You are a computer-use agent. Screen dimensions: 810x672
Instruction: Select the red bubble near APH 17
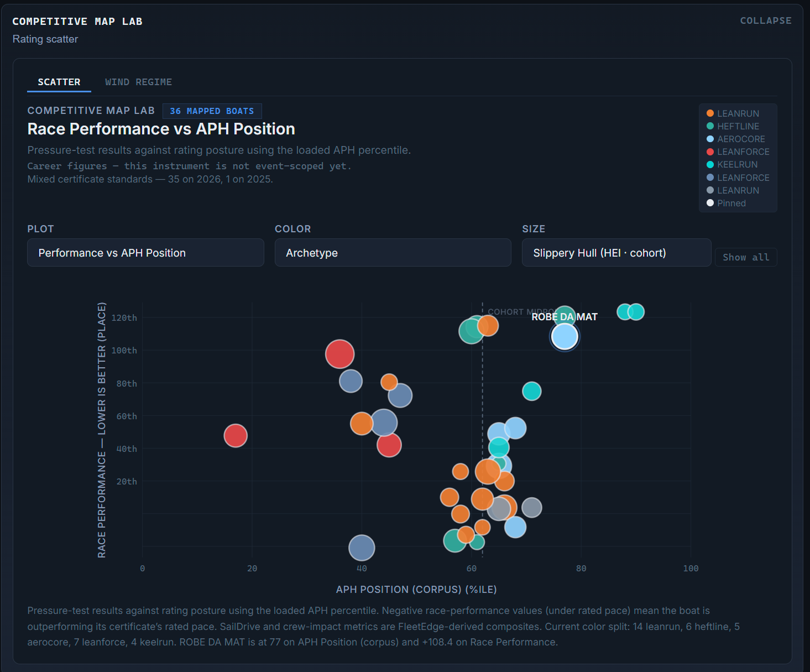pyautogui.click(x=236, y=436)
